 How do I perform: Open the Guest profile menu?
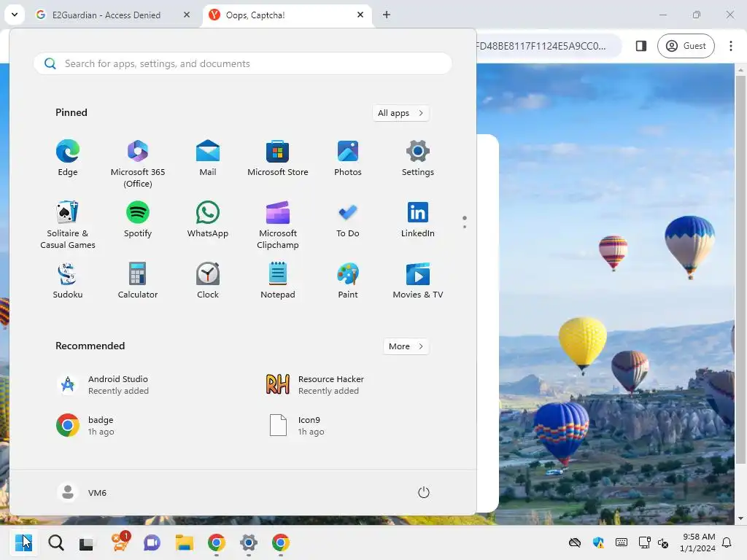tap(686, 46)
